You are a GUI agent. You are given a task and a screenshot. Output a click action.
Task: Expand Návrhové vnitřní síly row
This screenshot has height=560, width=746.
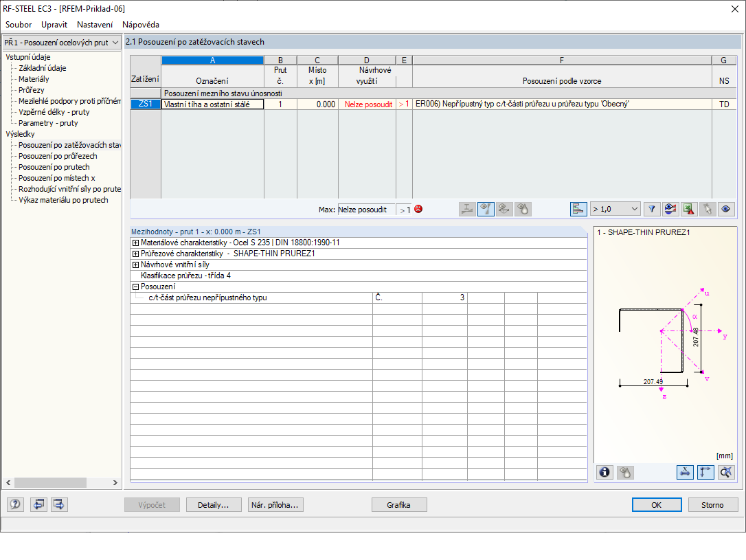point(135,265)
